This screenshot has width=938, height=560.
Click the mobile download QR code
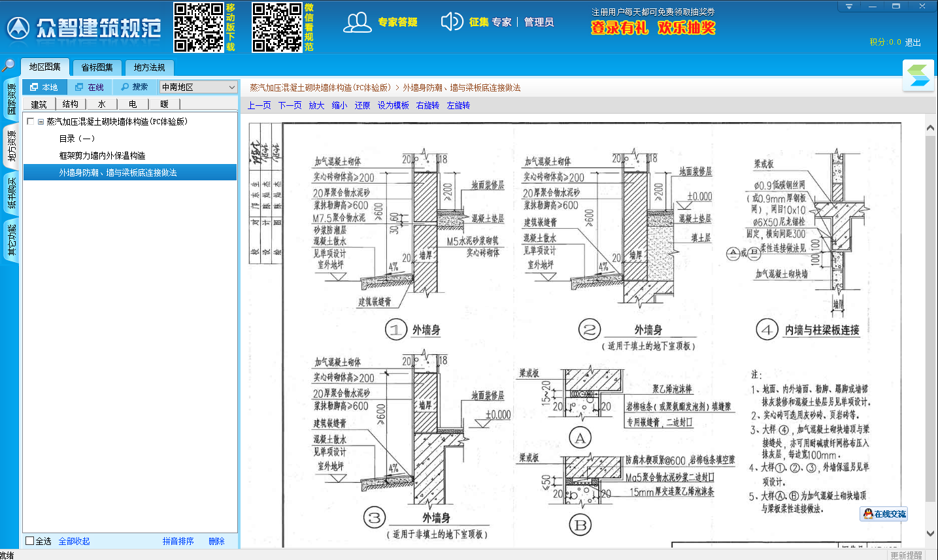[x=199, y=27]
